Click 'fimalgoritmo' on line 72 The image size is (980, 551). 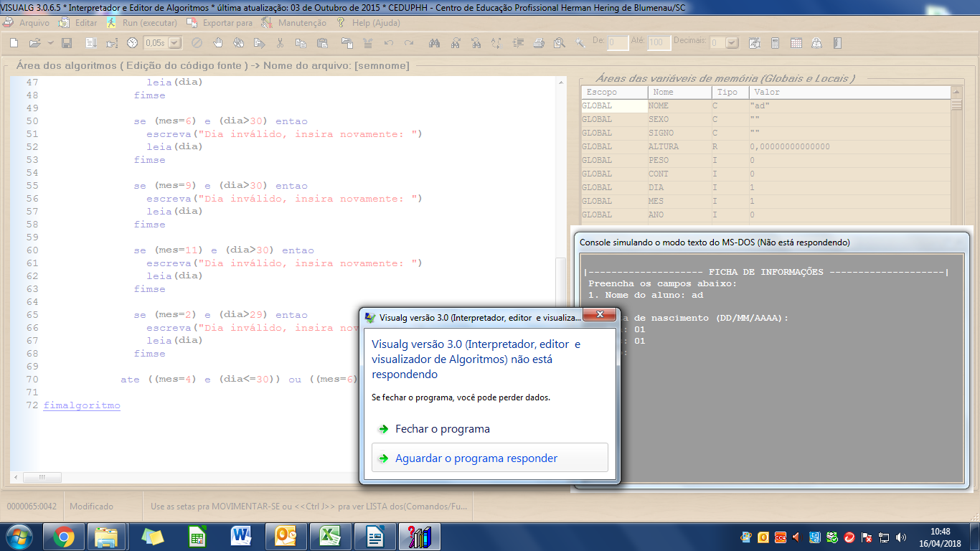pos(82,405)
